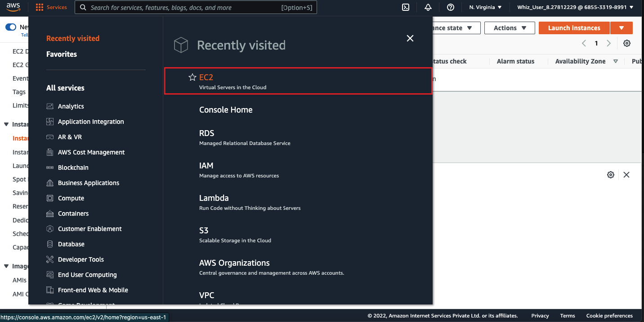Image resolution: width=644 pixels, height=322 pixels.
Task: Go to next page of instances
Action: (x=609, y=43)
